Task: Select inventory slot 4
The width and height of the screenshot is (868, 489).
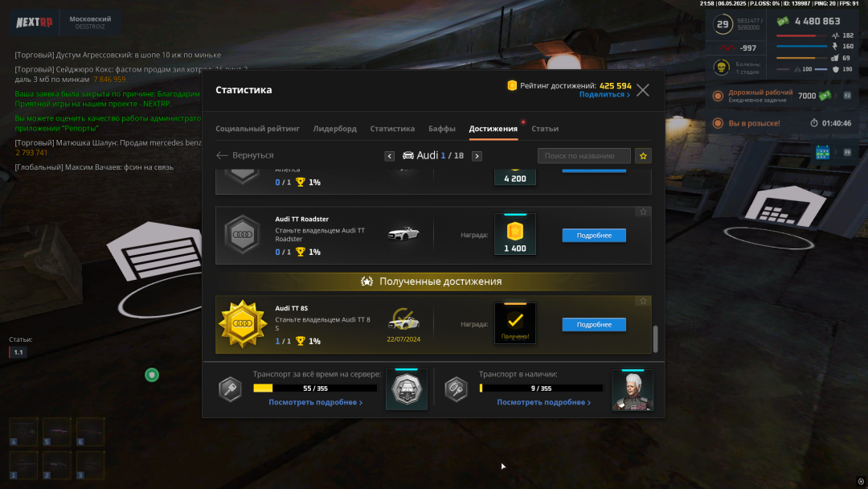Action: tap(23, 432)
